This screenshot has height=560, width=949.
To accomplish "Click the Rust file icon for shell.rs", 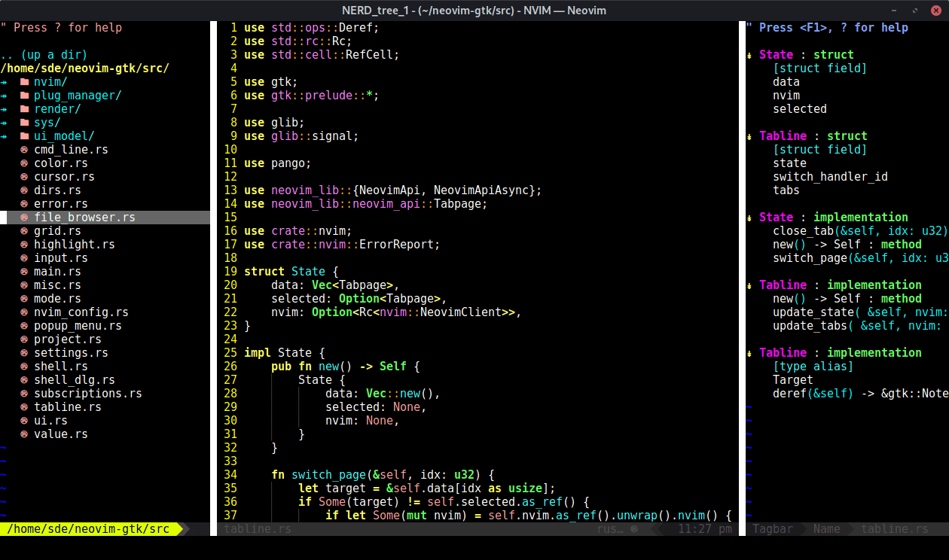I will click(24, 367).
